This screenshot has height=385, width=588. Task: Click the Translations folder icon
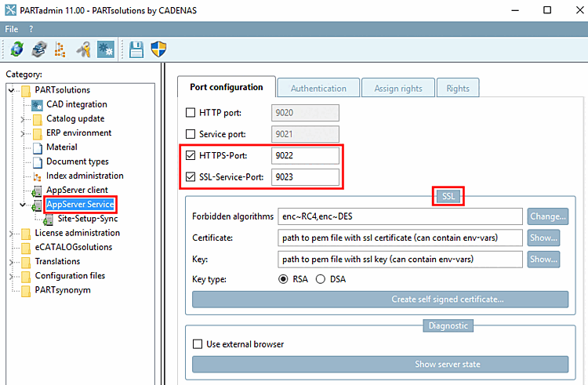pyautogui.click(x=26, y=262)
